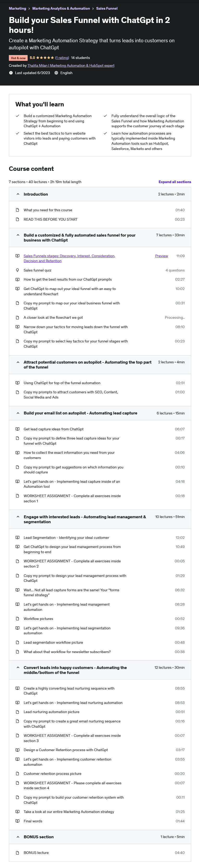199x868 pixels.
Task: Click the document icon beside READ THIS BEFORE YOU START
Action: coord(17,219)
